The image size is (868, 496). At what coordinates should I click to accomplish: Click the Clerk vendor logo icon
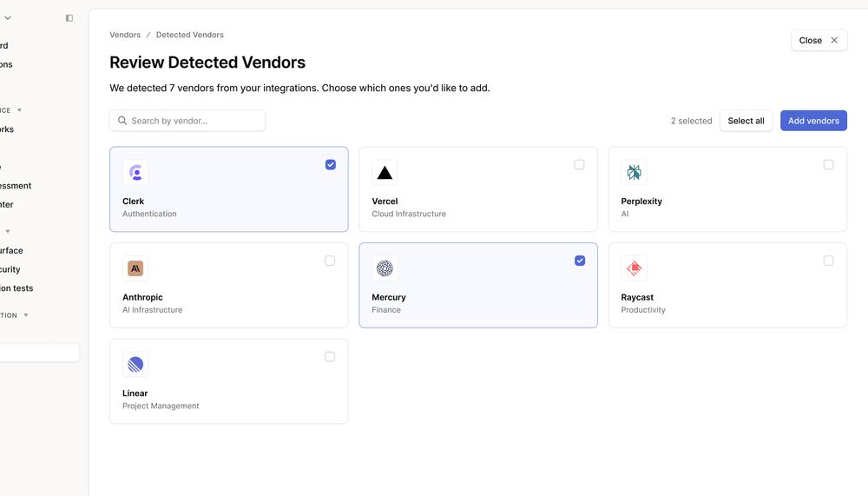tap(135, 172)
